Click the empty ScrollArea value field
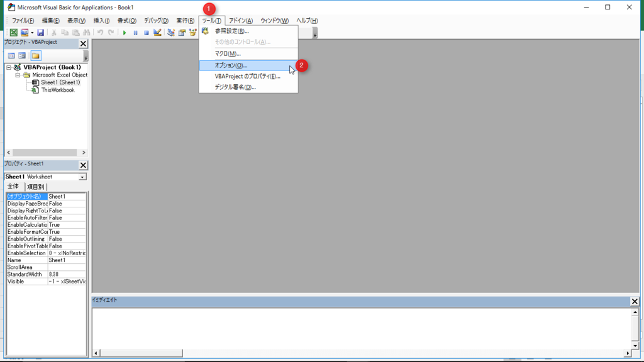644x362 pixels. [x=67, y=267]
